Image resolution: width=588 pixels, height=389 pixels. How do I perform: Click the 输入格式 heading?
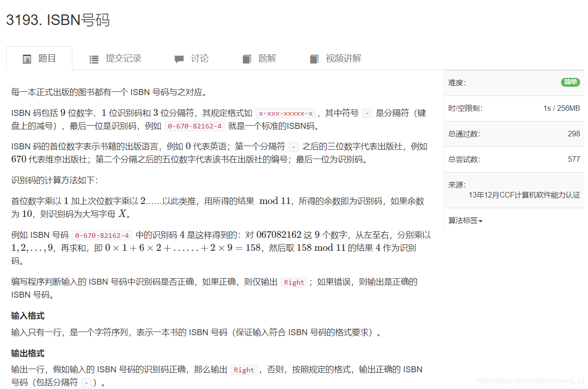[28, 316]
